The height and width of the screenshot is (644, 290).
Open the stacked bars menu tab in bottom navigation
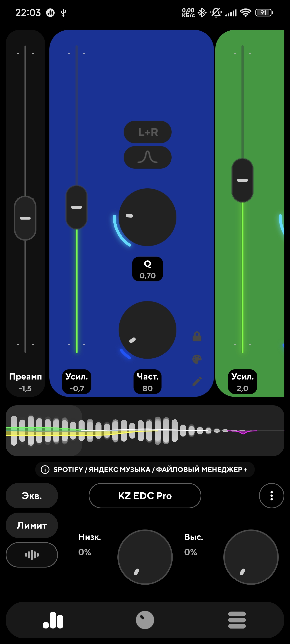pos(237,620)
